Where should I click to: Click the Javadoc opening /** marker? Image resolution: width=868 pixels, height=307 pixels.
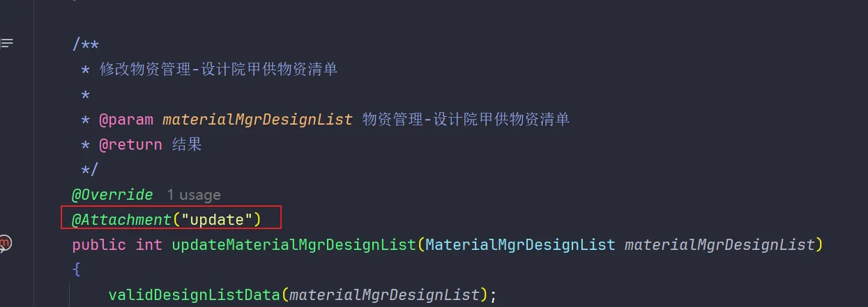[x=86, y=45]
